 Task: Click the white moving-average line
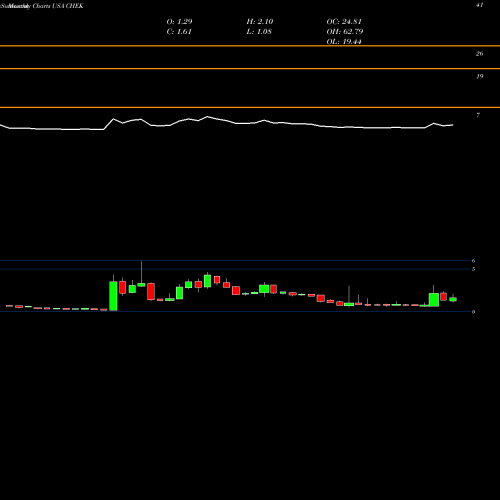coord(227,124)
